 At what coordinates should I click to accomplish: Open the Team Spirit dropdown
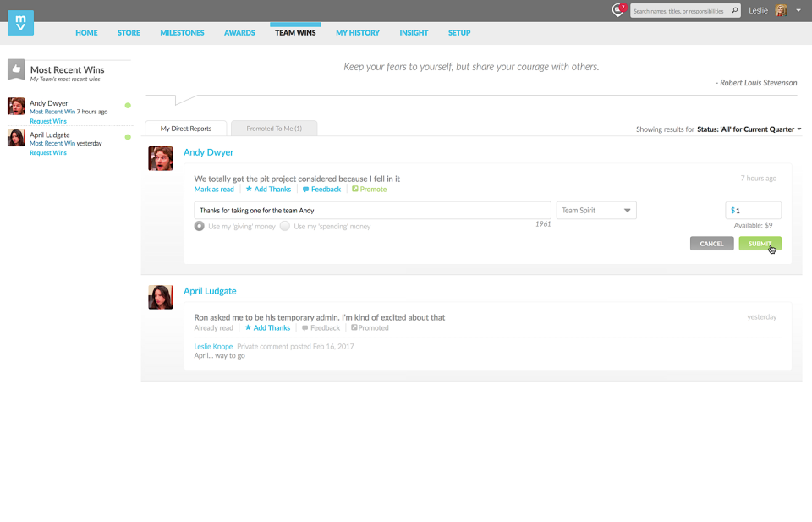click(x=596, y=211)
